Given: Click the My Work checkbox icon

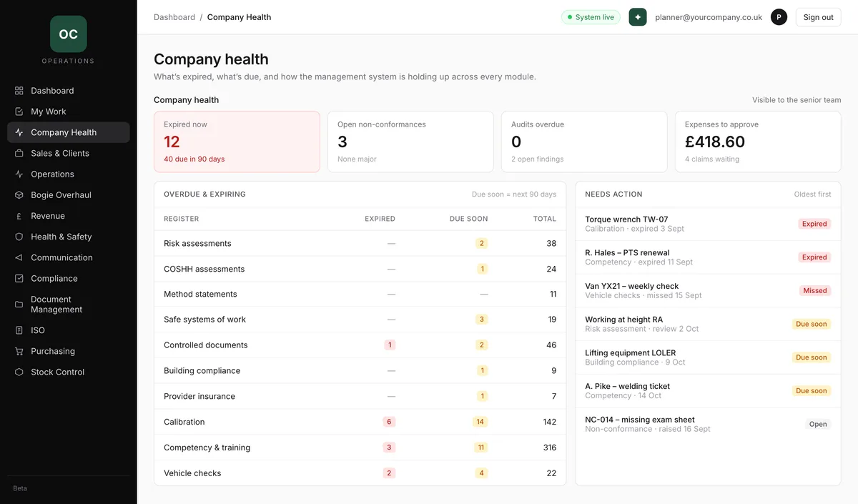Looking at the screenshot, I should point(19,112).
